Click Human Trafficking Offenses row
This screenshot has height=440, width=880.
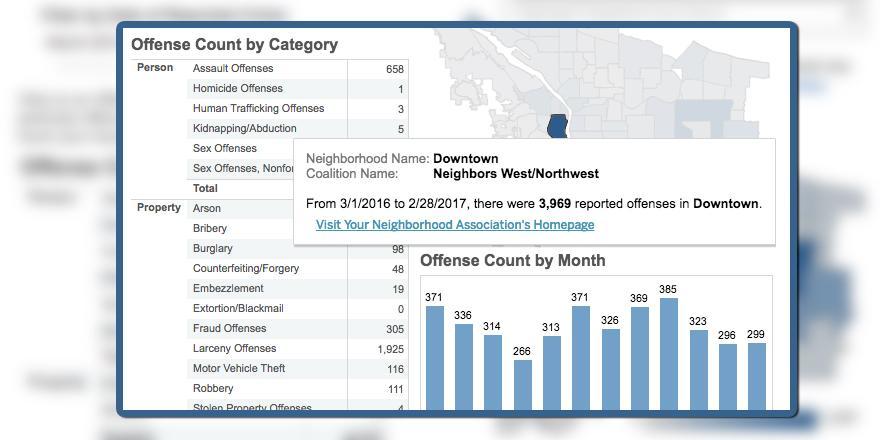coord(297,108)
